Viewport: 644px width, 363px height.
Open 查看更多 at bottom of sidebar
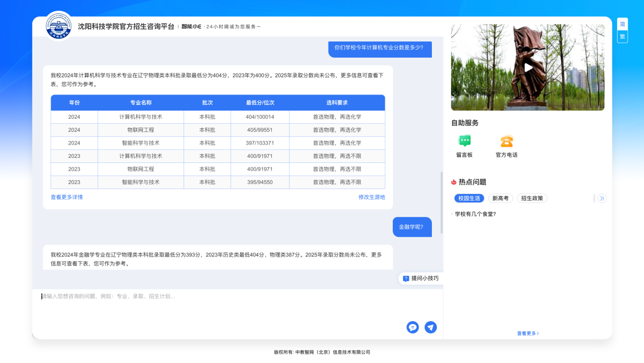pyautogui.click(x=528, y=333)
